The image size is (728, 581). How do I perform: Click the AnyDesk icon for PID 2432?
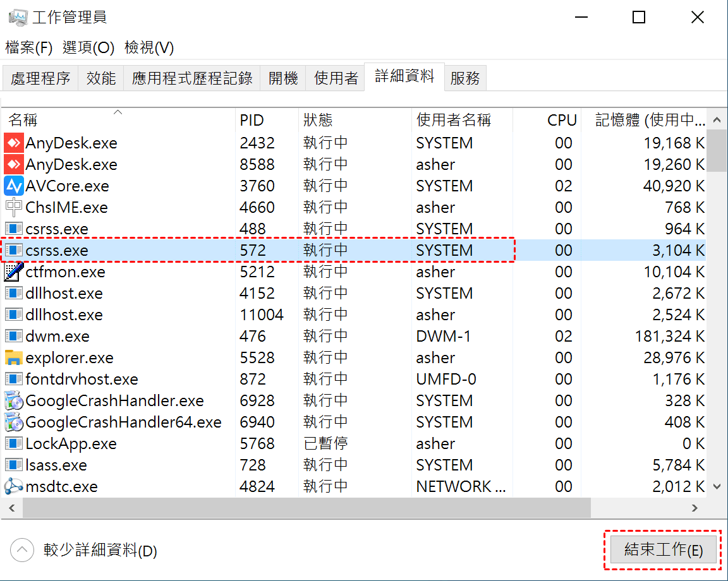(x=13, y=143)
